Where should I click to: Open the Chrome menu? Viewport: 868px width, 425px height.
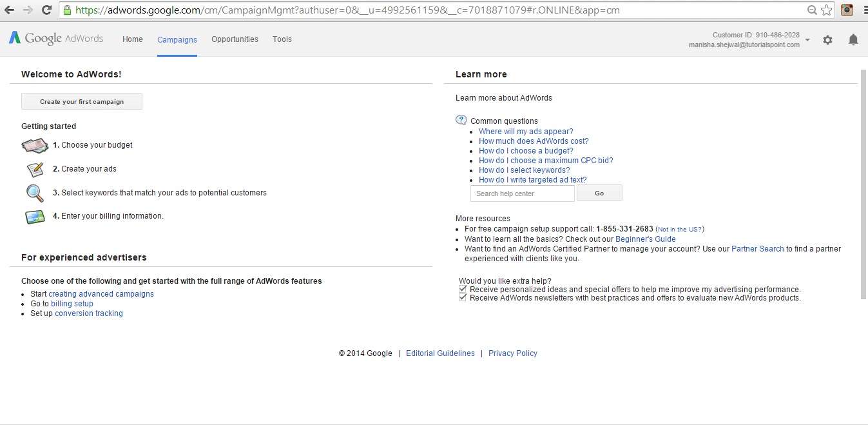coord(863,10)
